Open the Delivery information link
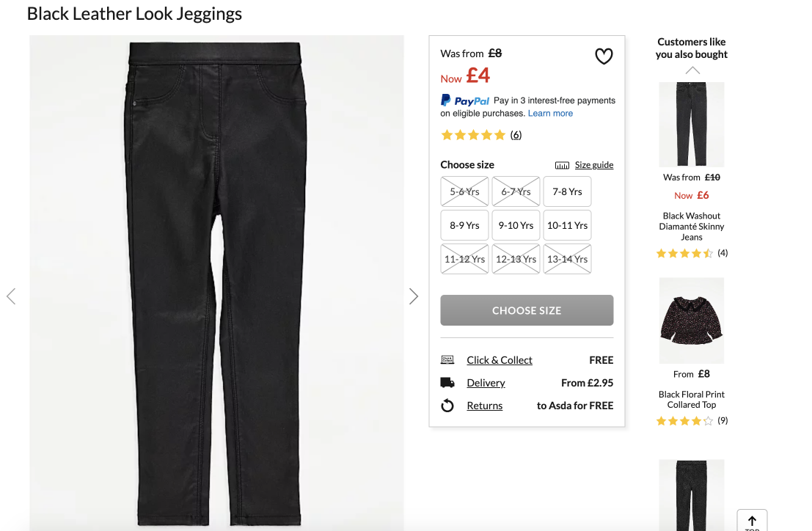The image size is (812, 531). (486, 383)
